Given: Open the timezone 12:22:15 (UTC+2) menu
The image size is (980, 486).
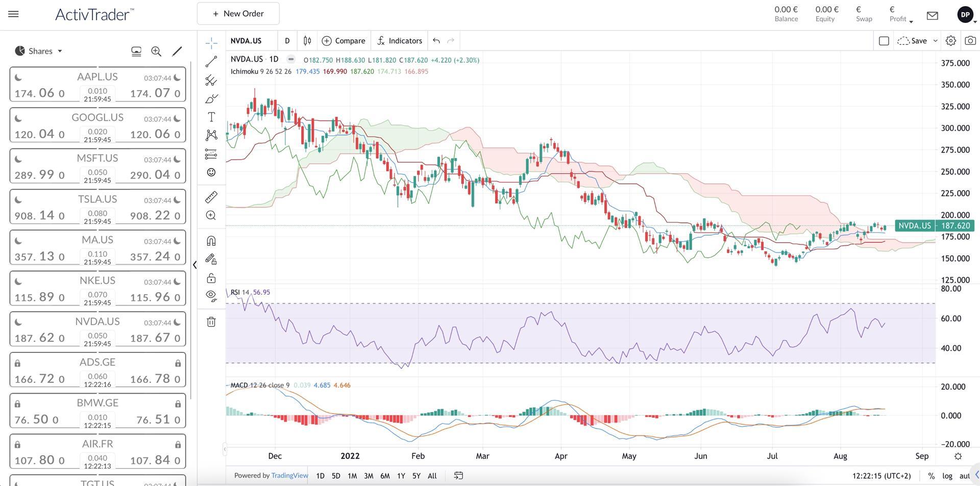Looking at the screenshot, I should click(x=881, y=476).
